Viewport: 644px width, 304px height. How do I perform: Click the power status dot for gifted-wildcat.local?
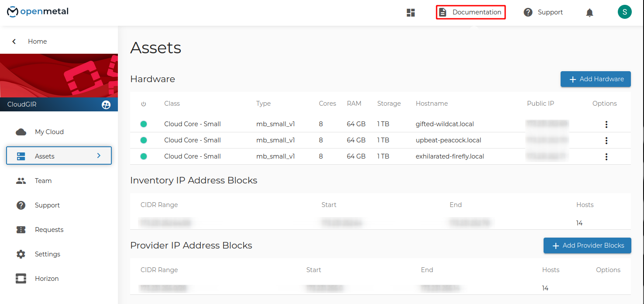pyautogui.click(x=144, y=124)
